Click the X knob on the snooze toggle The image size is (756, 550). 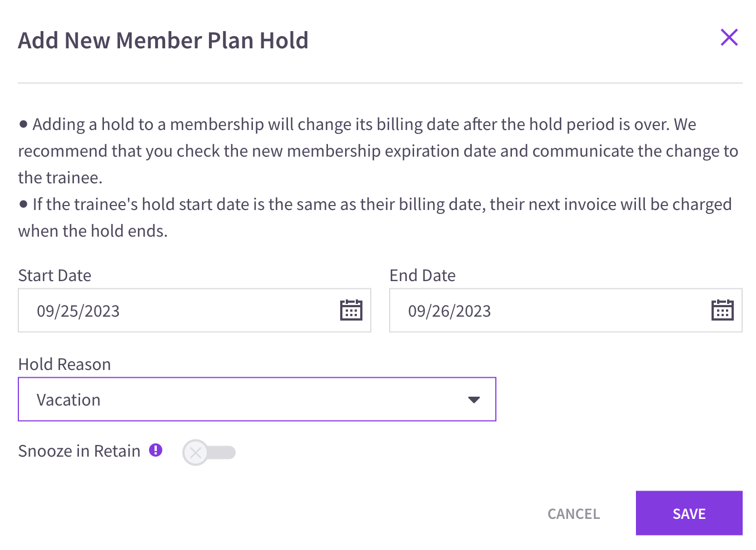(x=196, y=452)
